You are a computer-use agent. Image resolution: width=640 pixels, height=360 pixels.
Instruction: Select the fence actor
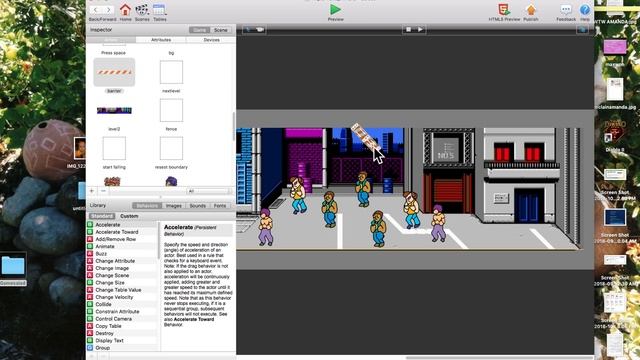point(171,110)
